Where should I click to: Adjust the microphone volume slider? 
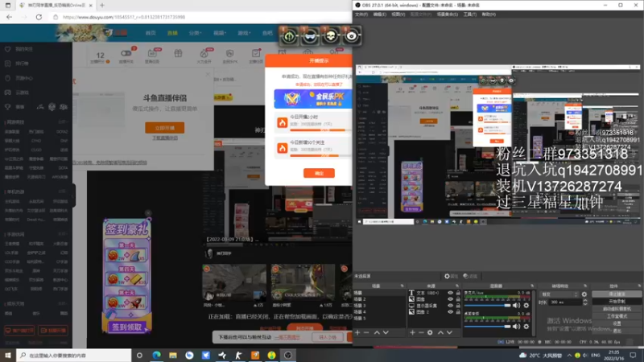tap(488, 306)
